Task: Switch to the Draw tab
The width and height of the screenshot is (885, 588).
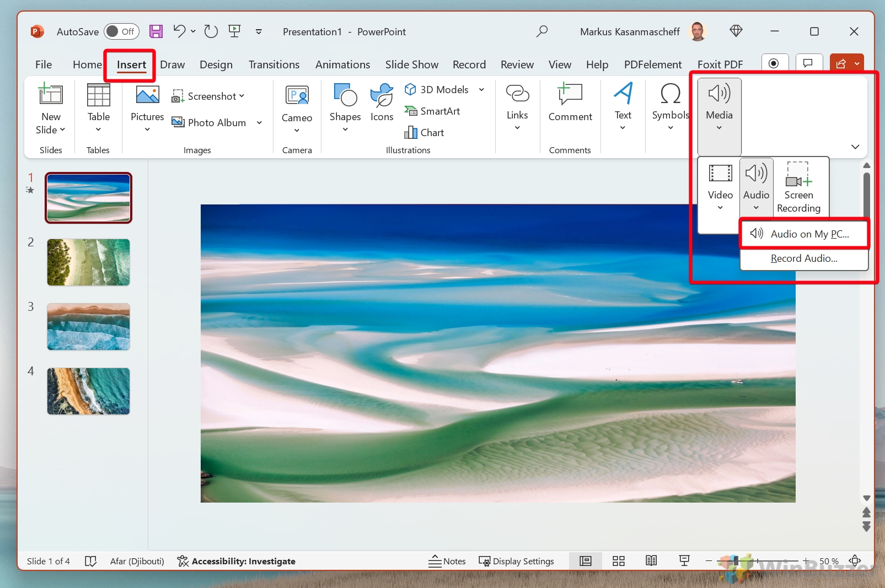Action: (172, 64)
